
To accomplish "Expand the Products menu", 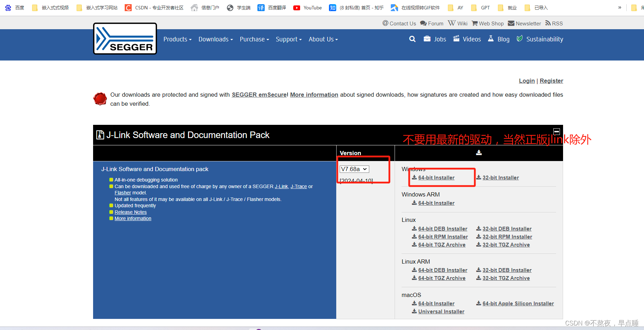I will pyautogui.click(x=177, y=39).
